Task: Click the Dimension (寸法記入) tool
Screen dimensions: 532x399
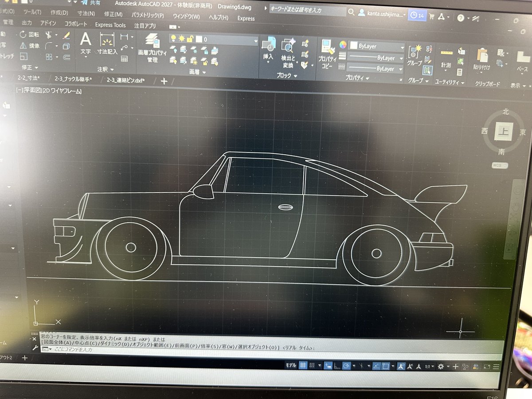Action: 107,44
